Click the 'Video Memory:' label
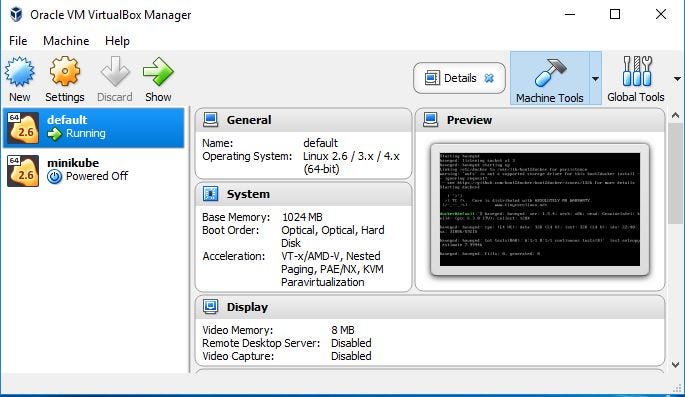 click(x=237, y=330)
